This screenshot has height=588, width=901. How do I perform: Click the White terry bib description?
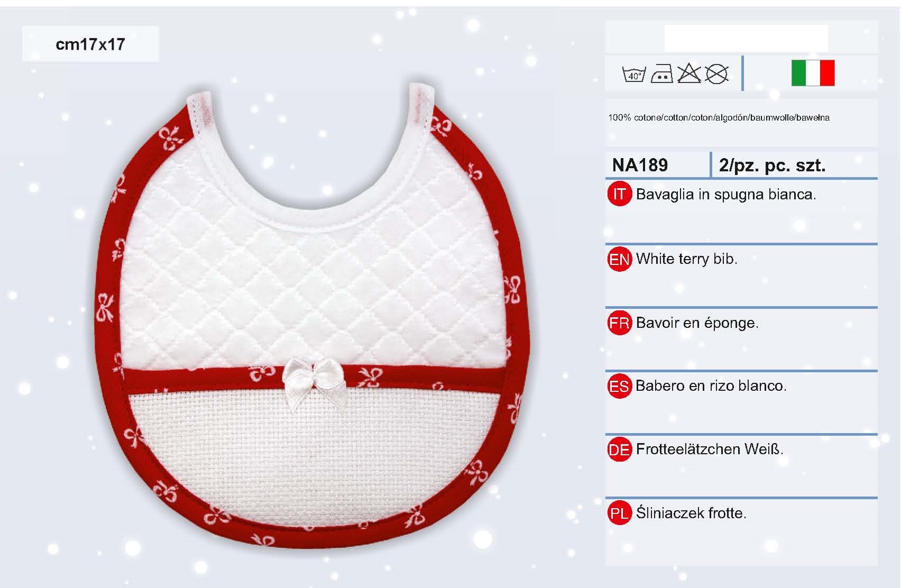coord(686,259)
